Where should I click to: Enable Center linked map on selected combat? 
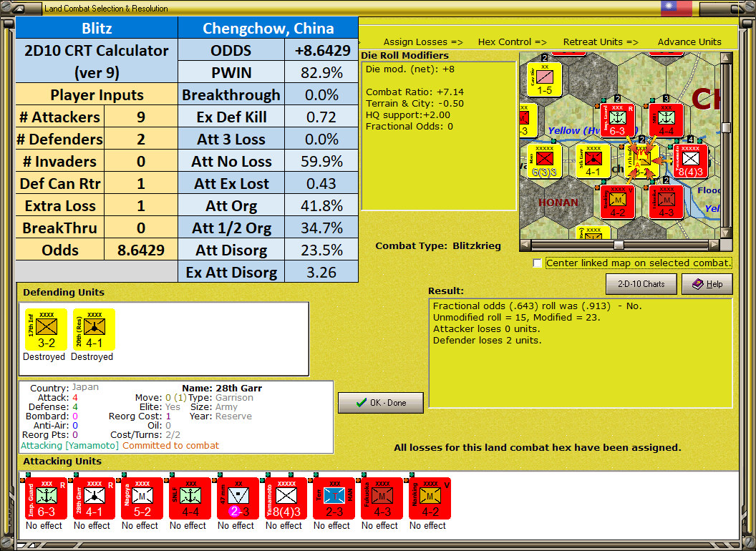click(x=537, y=263)
